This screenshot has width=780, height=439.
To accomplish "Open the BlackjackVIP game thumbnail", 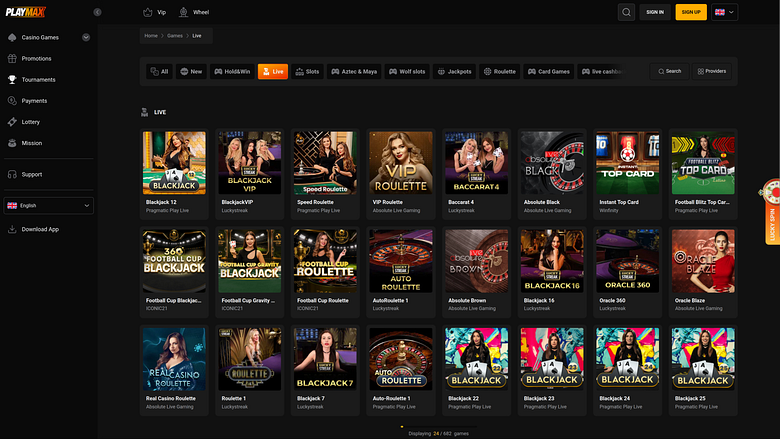I will tap(250, 163).
